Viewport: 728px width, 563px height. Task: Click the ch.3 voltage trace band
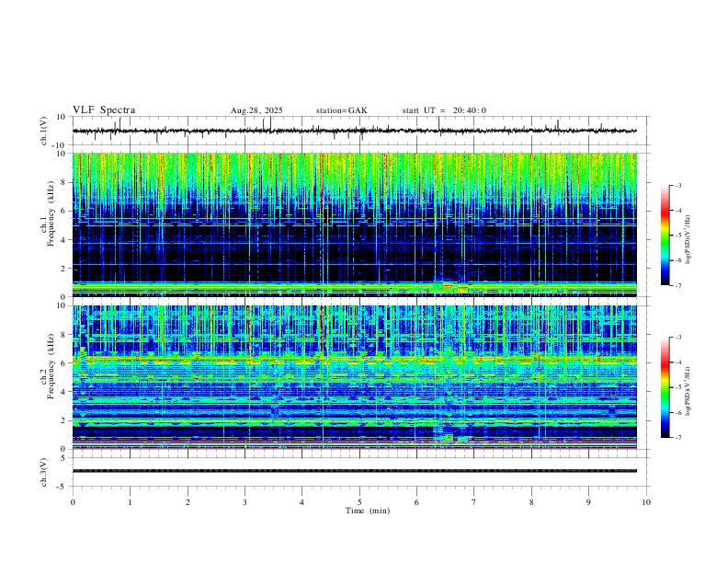[x=355, y=471]
